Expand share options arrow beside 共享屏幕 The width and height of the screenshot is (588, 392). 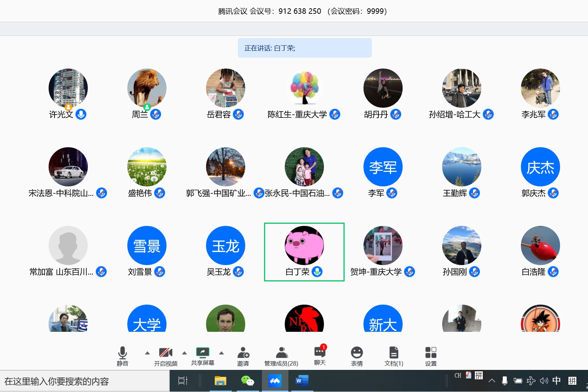point(221,353)
